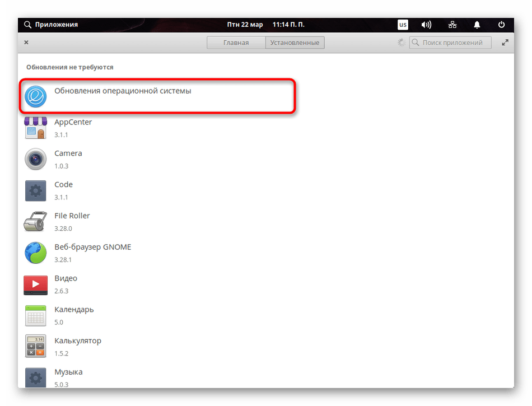The height and width of the screenshot is (406, 532).
Task: Click the 'Обновления не требуются' header
Action: 70,67
